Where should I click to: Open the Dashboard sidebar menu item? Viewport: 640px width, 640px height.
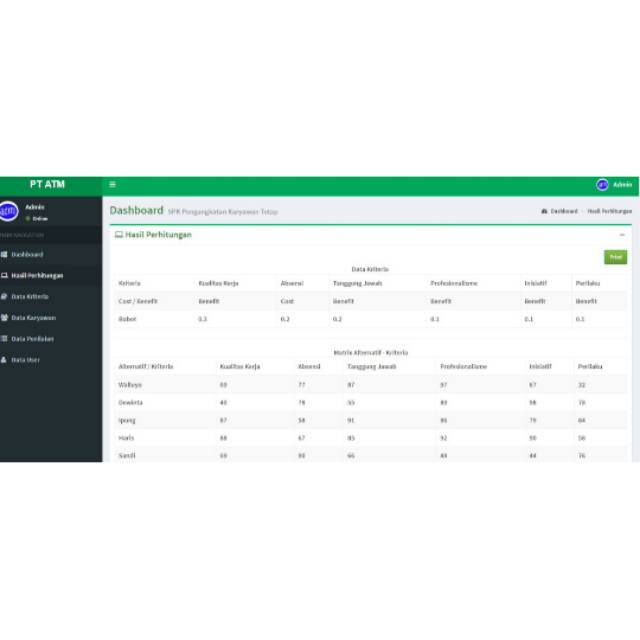click(51, 254)
